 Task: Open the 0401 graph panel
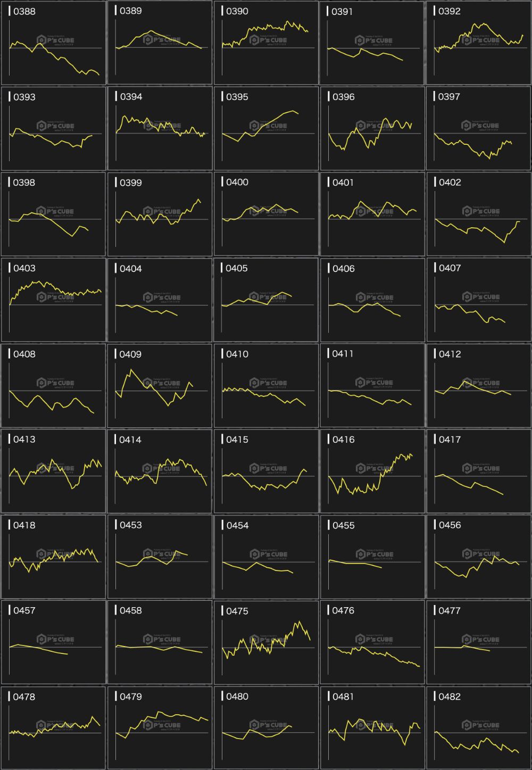[x=372, y=214]
